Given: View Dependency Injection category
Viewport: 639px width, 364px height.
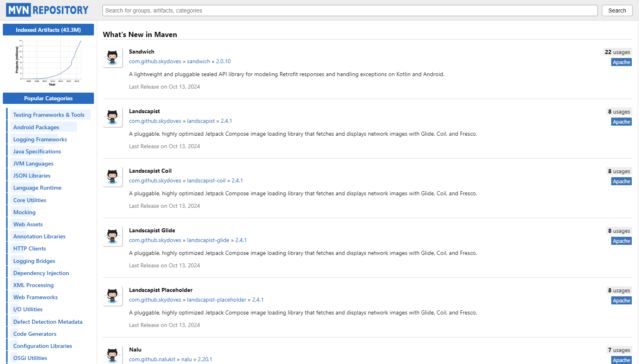Looking at the screenshot, I should tap(41, 273).
